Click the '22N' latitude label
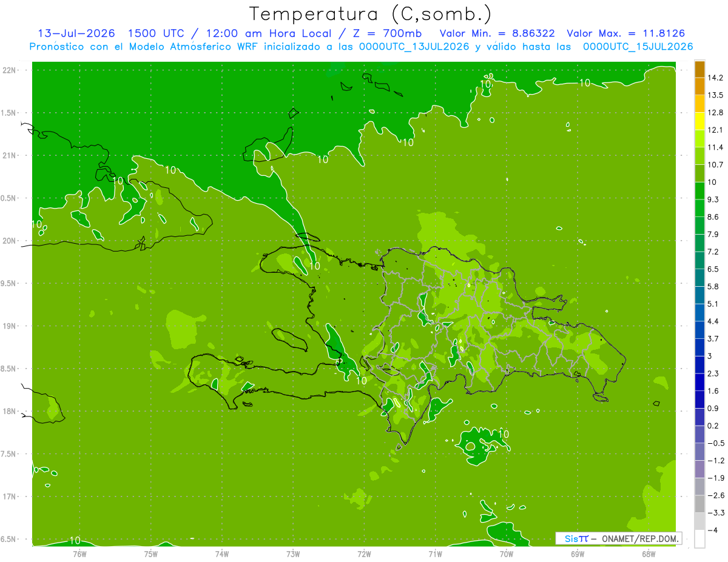Screen dimensions: 728x562 coord(9,70)
